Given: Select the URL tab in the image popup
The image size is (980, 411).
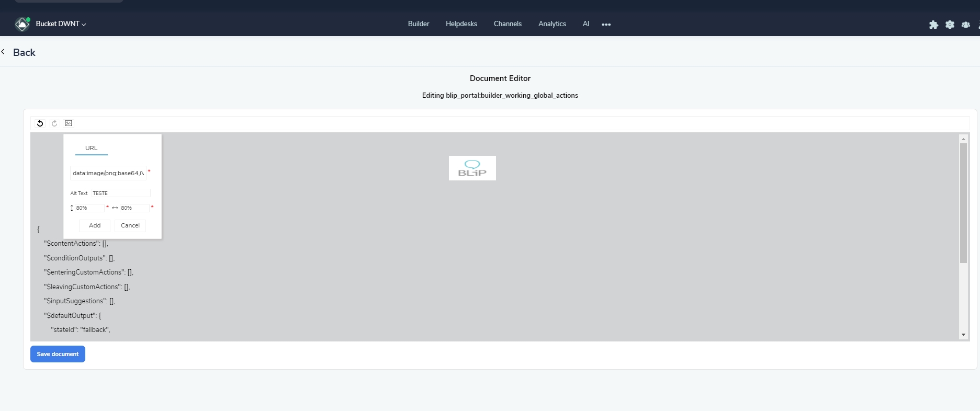Looking at the screenshot, I should click(x=92, y=149).
